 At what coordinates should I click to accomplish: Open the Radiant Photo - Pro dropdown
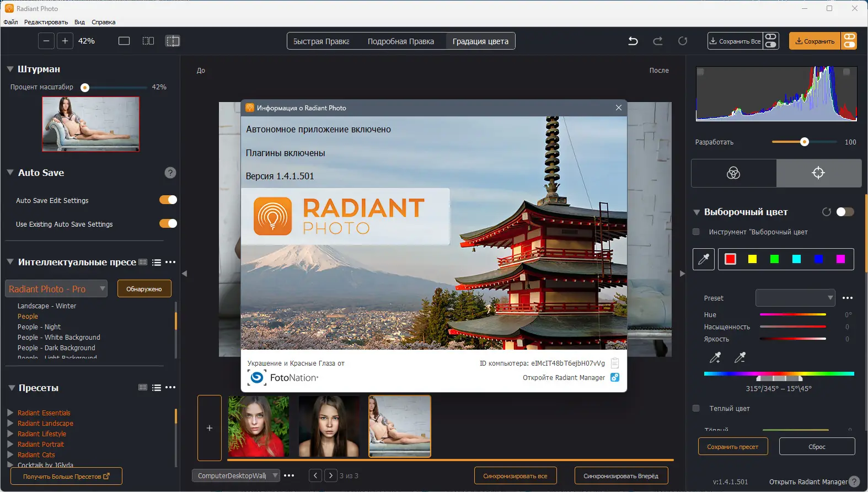tap(56, 288)
